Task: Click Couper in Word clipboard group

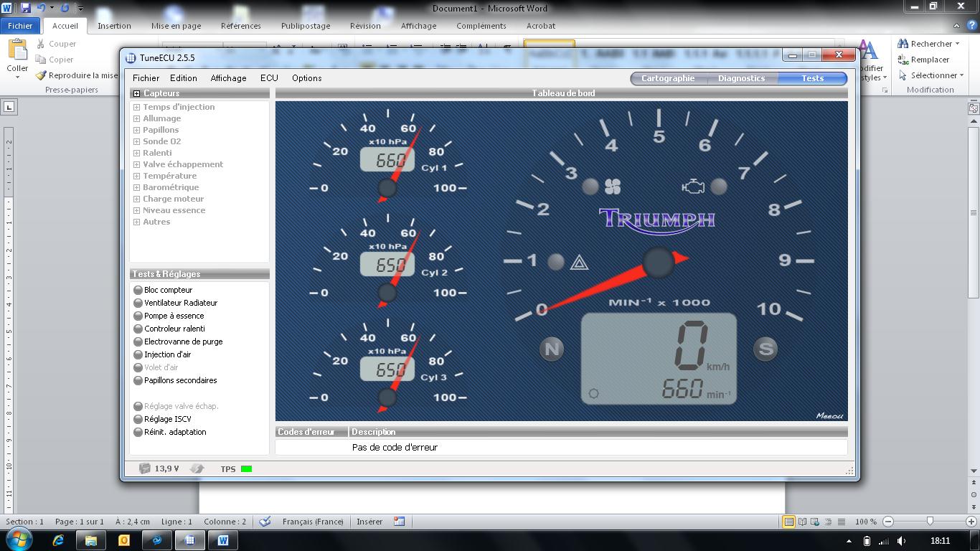Action: (x=55, y=44)
